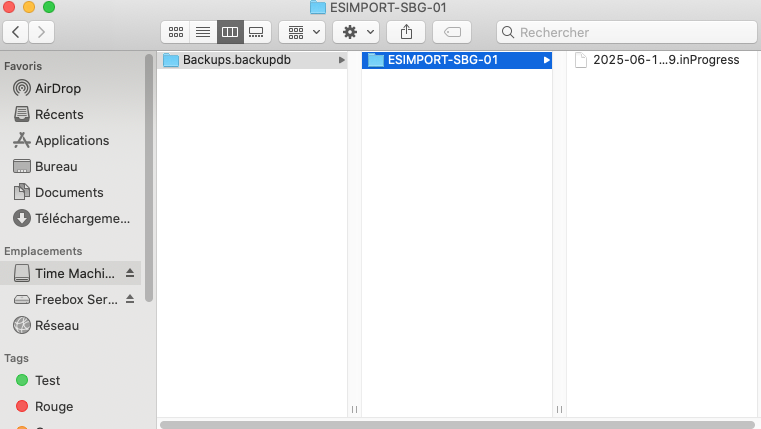Click the inProgress file's document icon
The width and height of the screenshot is (761, 429).
pyautogui.click(x=580, y=60)
